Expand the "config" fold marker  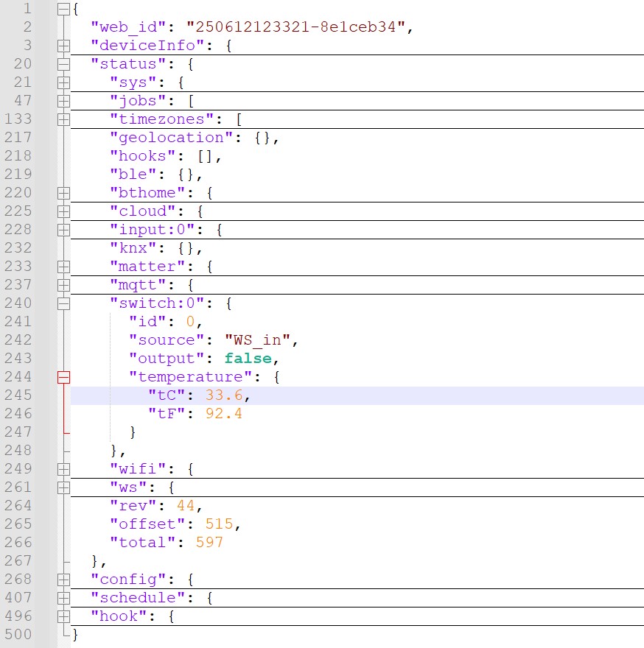[x=63, y=580]
